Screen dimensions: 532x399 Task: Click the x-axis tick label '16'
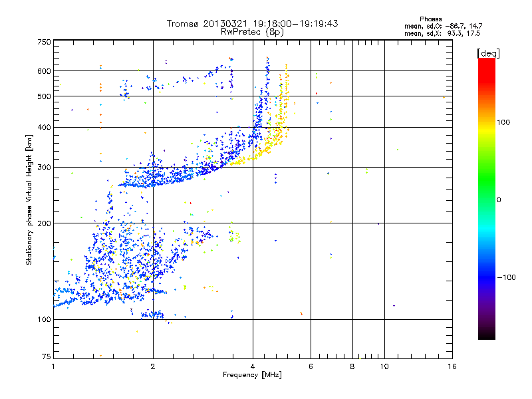tap(452, 366)
